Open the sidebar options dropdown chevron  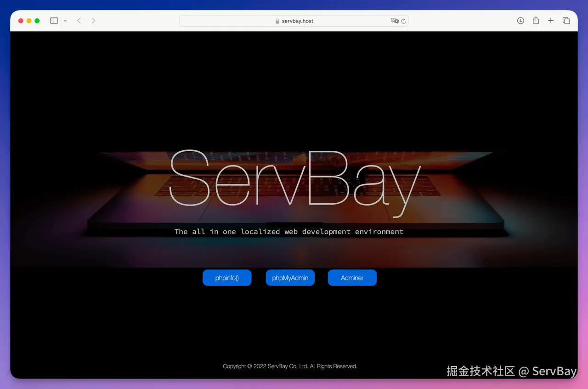[65, 21]
